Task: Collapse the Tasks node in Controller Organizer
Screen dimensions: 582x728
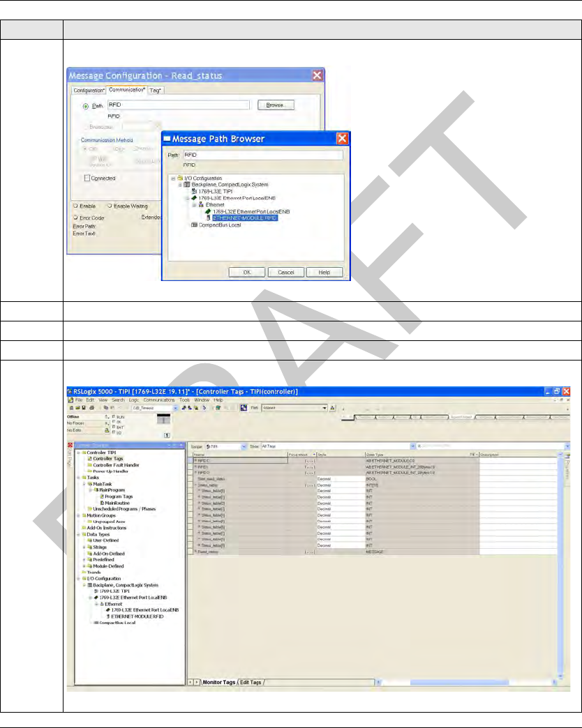Action: 78,477
